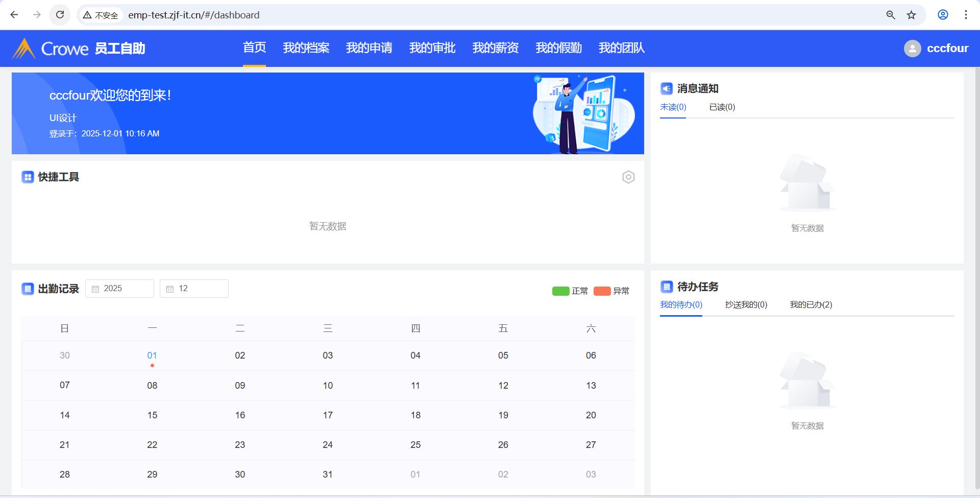This screenshot has width=980, height=498.
Task: Click the message notification speaker icon
Action: 666,88
